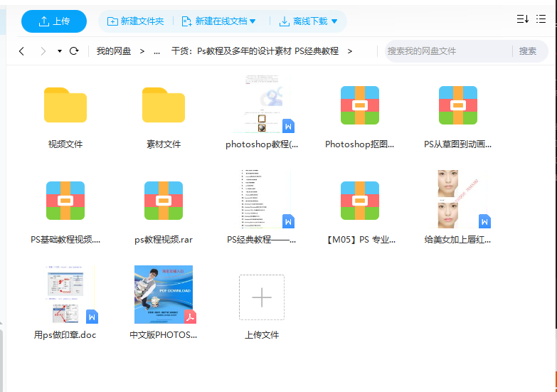Navigate to 我的网盘 breadcrumb
This screenshot has width=557, height=392.
click(x=114, y=51)
